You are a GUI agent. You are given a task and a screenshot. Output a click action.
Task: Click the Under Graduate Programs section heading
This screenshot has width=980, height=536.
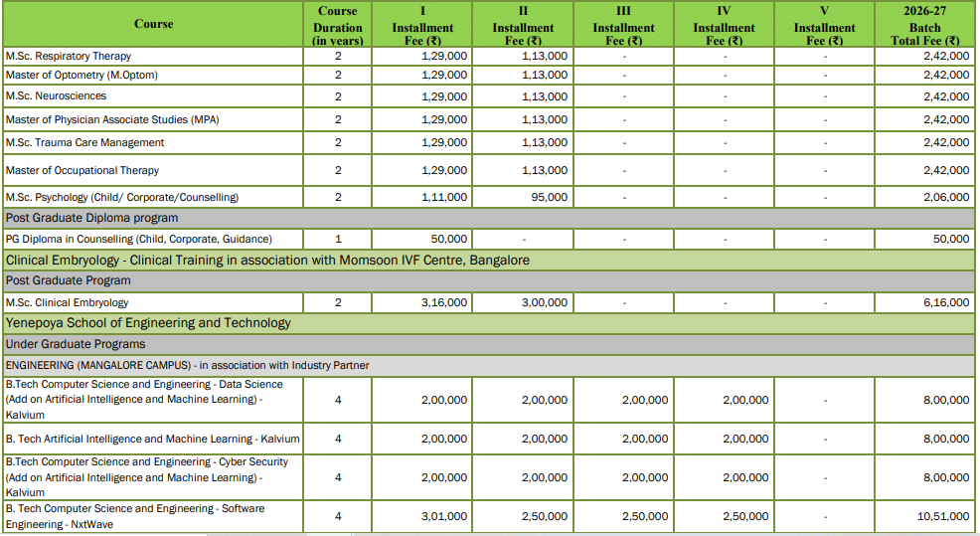pos(77,344)
